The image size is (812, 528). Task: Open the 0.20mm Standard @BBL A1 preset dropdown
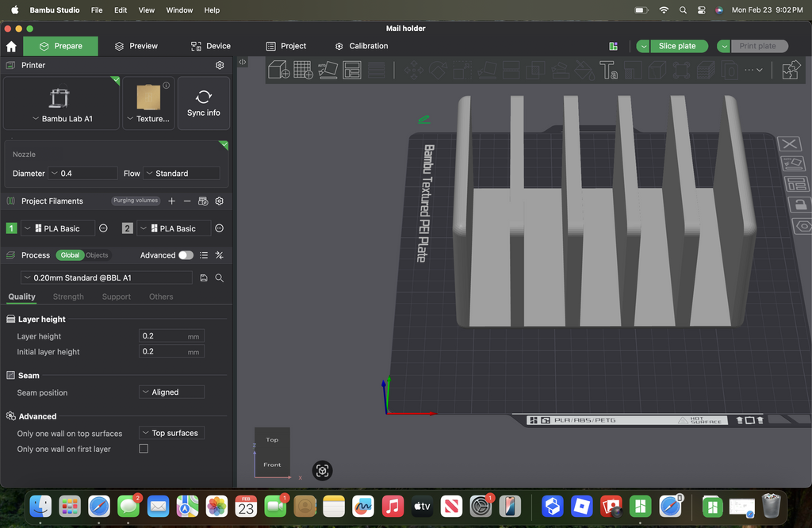coord(107,278)
